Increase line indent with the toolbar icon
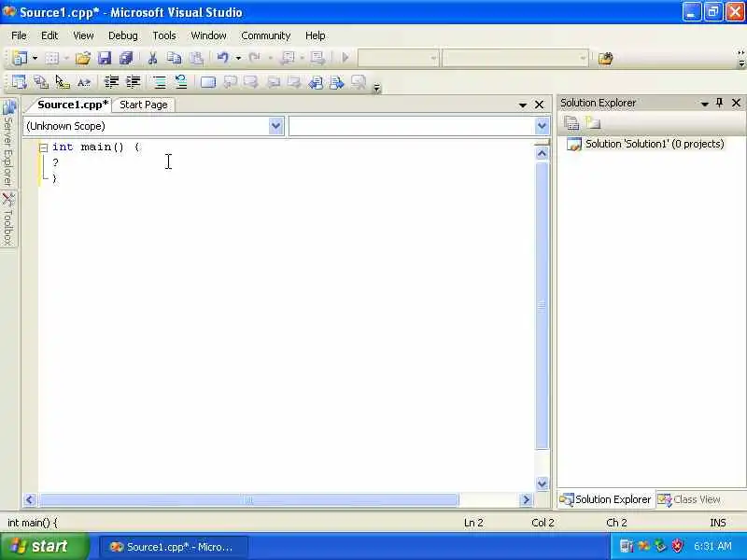This screenshot has width=747, height=560. (x=134, y=82)
